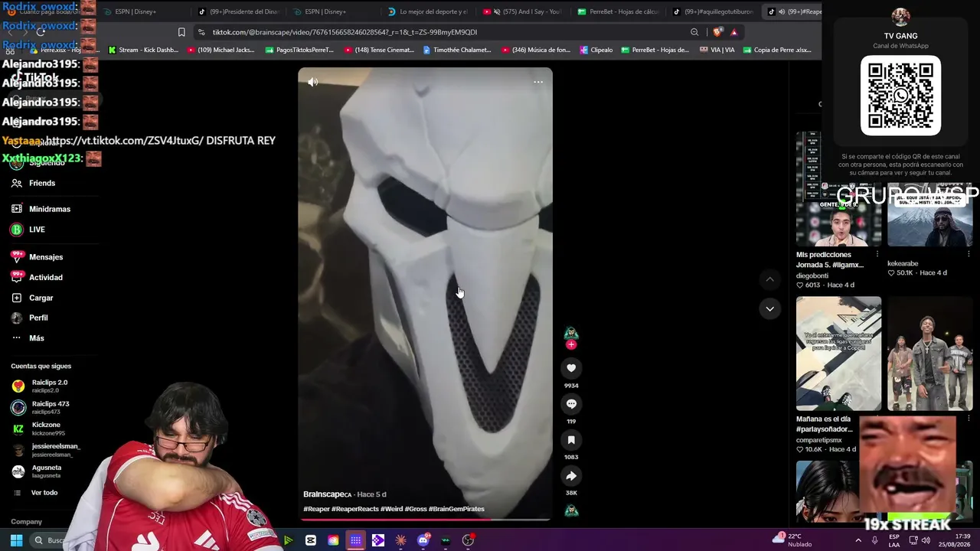This screenshot has width=980, height=551.
Task: Open the Timothée Chalamet bookmark
Action: tap(456, 50)
